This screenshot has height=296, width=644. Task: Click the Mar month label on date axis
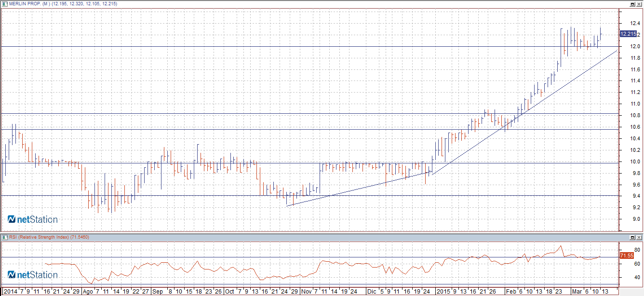pyautogui.click(x=577, y=292)
